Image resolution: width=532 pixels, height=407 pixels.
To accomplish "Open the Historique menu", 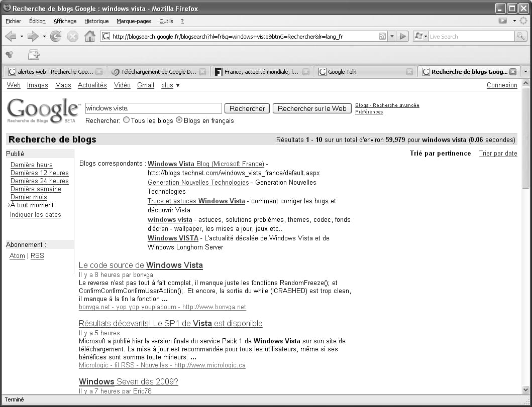I will pos(96,21).
